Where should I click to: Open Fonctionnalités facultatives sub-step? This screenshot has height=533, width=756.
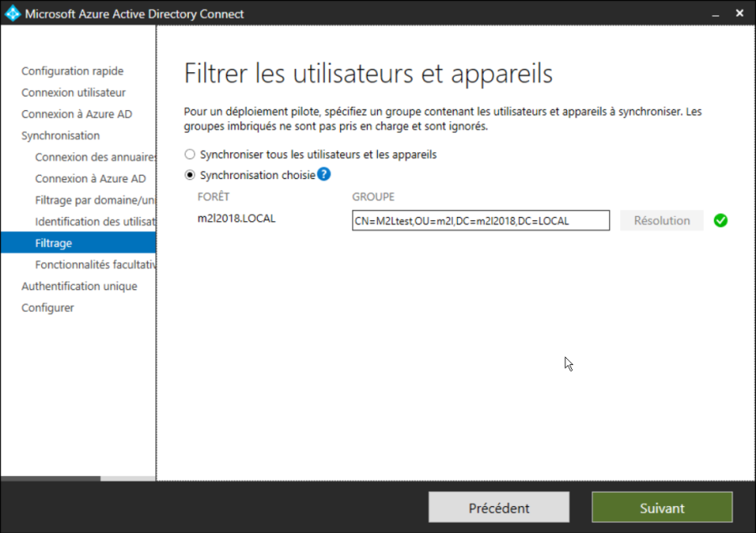(x=95, y=265)
